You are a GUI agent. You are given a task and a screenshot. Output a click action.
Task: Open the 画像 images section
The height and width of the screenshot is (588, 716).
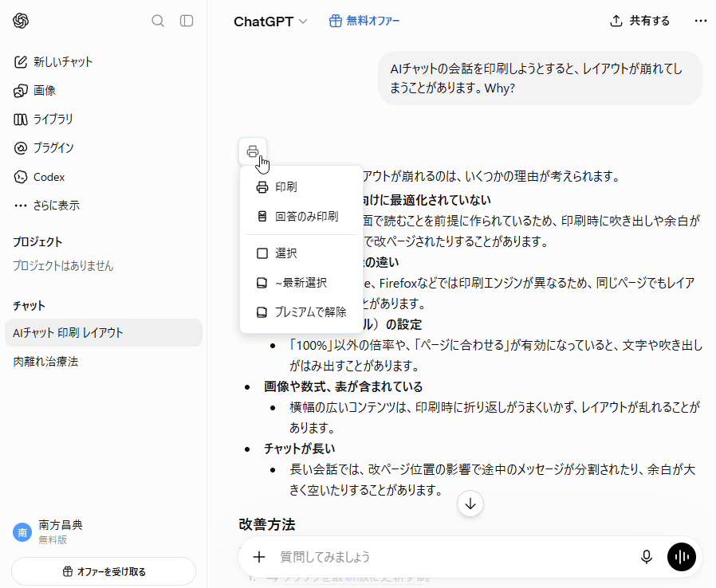(35, 91)
